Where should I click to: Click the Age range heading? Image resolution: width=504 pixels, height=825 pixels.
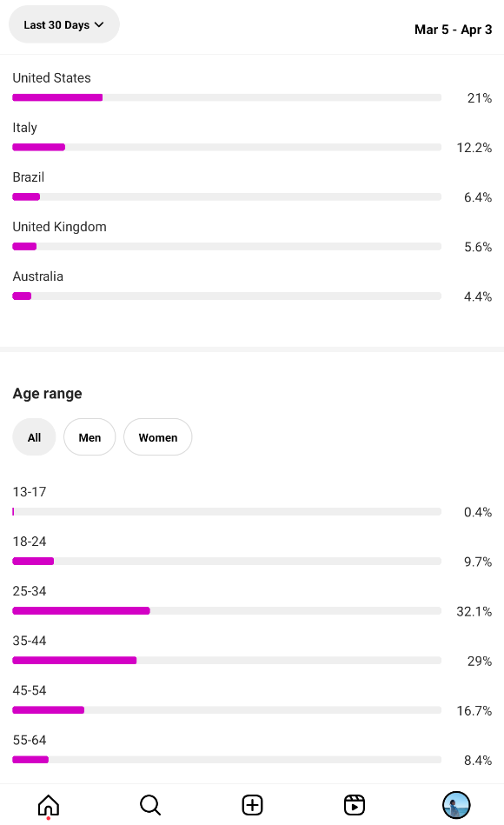click(x=47, y=394)
